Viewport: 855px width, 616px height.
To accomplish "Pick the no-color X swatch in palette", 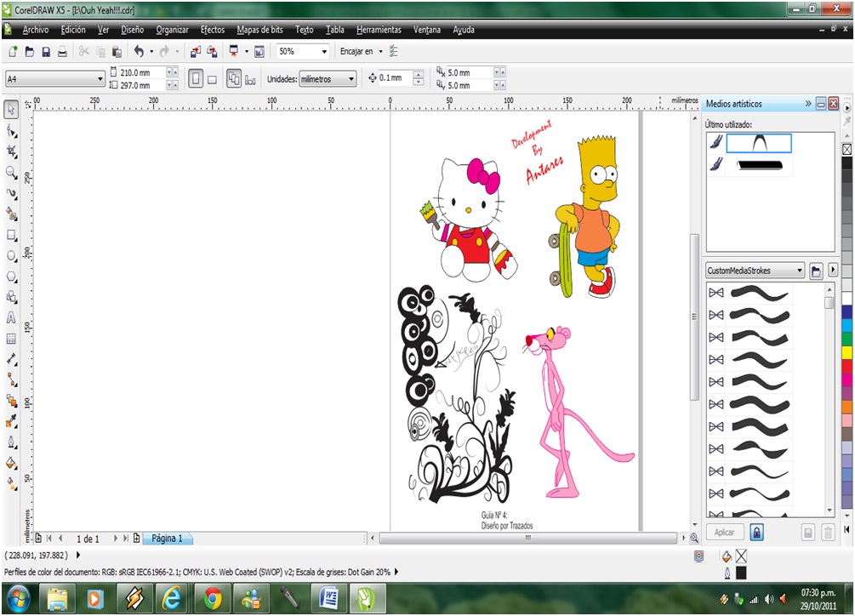I will (x=846, y=149).
